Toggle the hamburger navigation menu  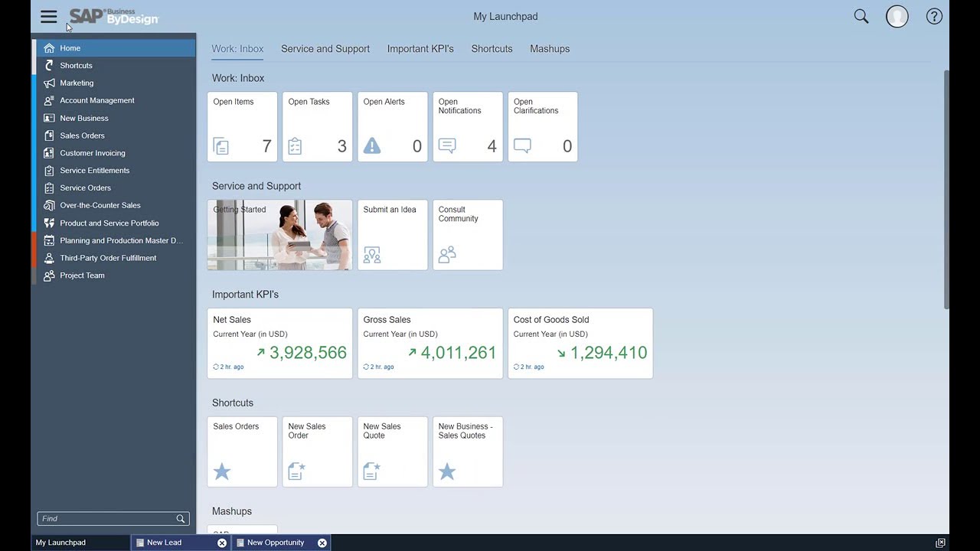[48, 17]
